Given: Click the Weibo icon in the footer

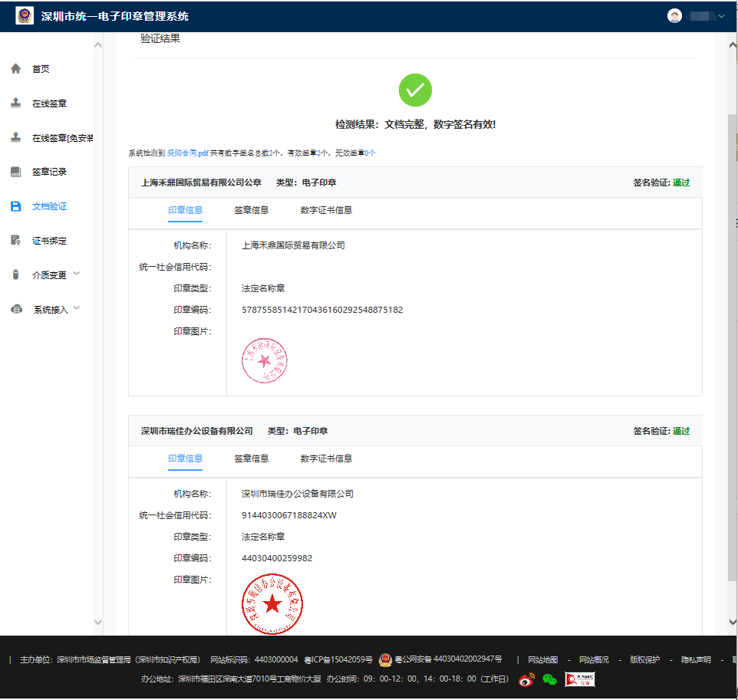Looking at the screenshot, I should click(x=525, y=679).
